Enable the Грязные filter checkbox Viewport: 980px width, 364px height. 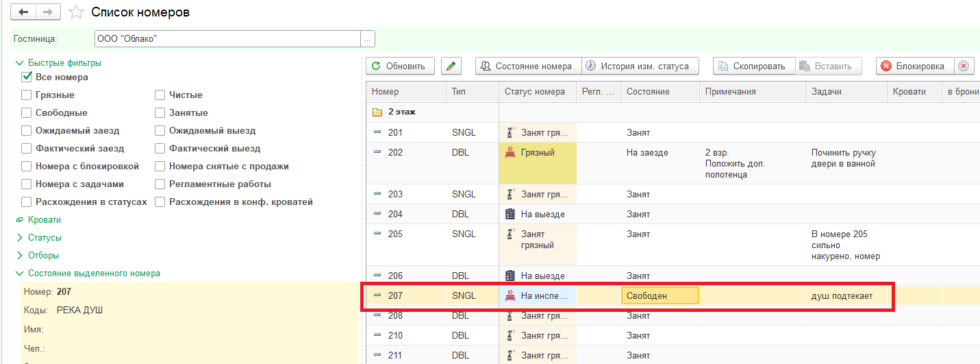pos(27,95)
